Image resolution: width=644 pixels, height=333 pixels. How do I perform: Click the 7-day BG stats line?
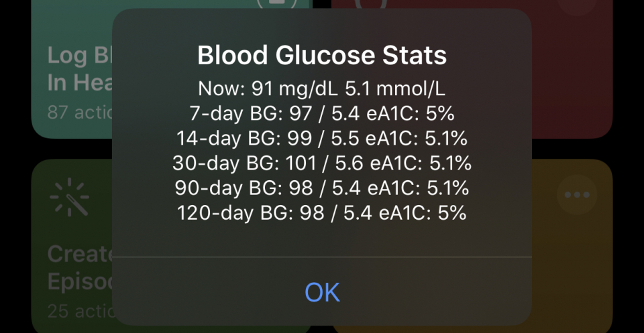(322, 114)
